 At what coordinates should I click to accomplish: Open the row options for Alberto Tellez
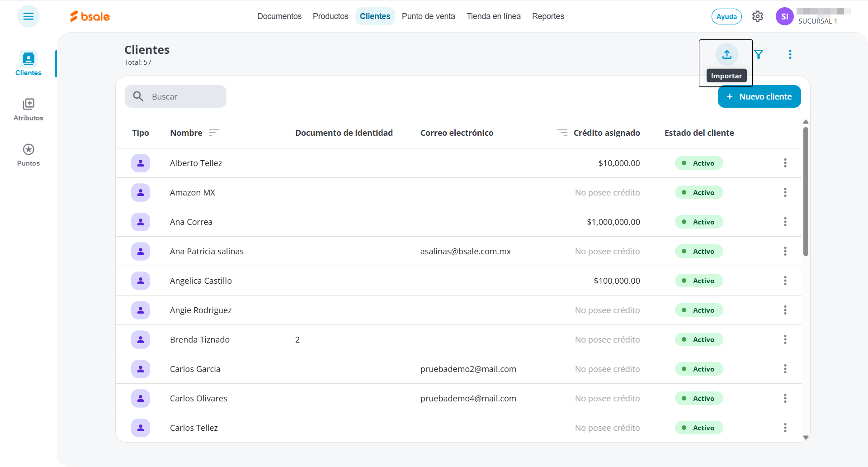[785, 163]
